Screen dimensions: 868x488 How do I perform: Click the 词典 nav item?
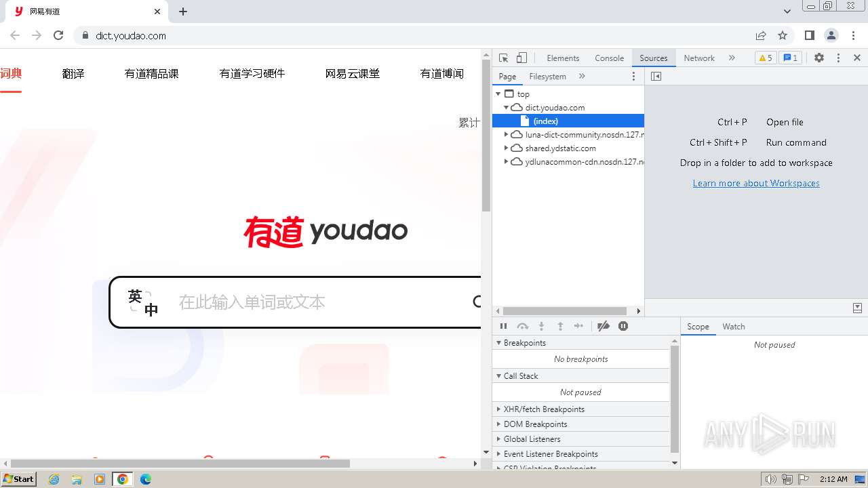click(11, 74)
